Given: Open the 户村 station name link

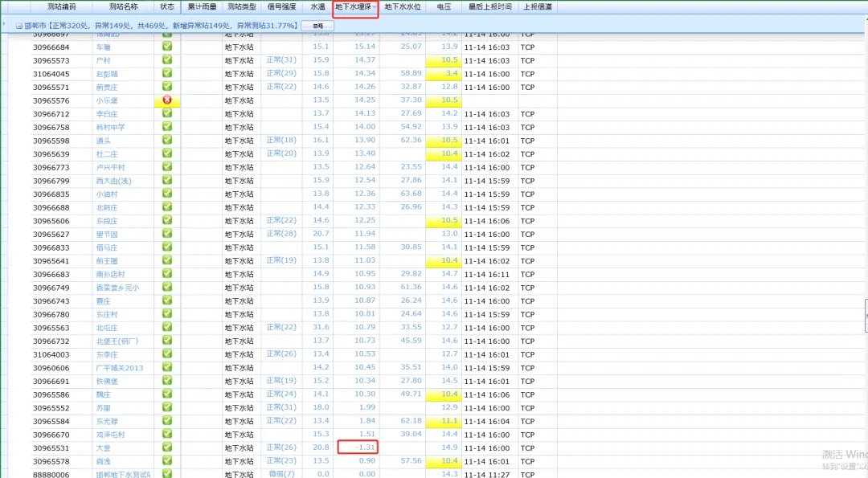Looking at the screenshot, I should tap(104, 60).
